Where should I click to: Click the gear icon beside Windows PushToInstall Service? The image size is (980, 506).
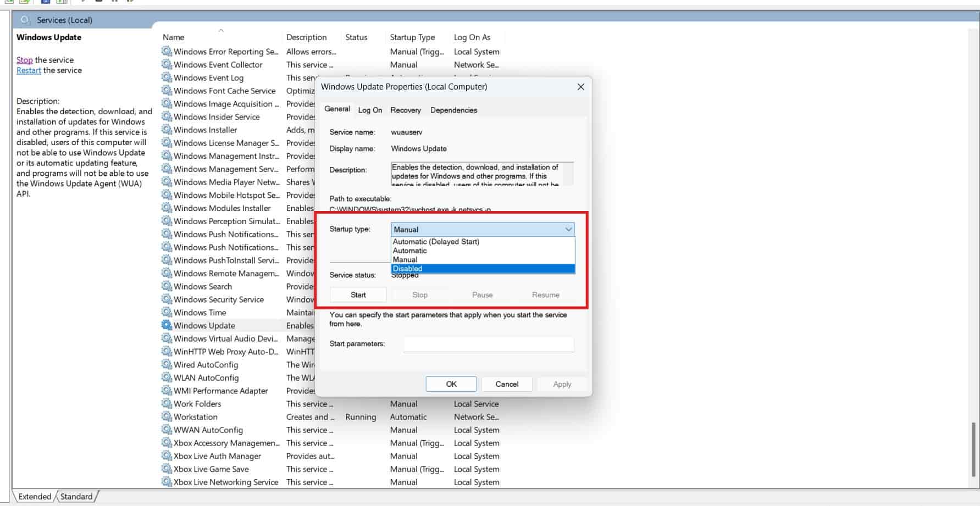pyautogui.click(x=167, y=260)
